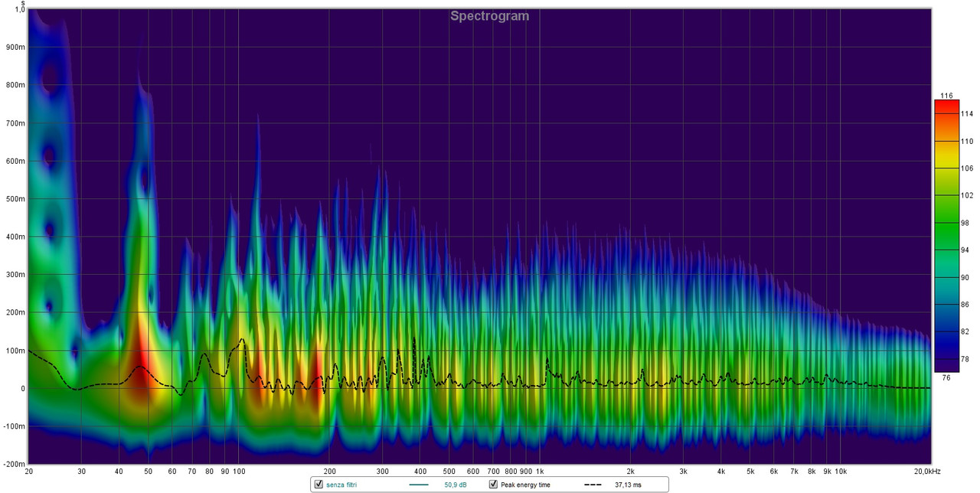Click the '110' colour scale value
The width and height of the screenshot is (980, 493).
point(966,142)
